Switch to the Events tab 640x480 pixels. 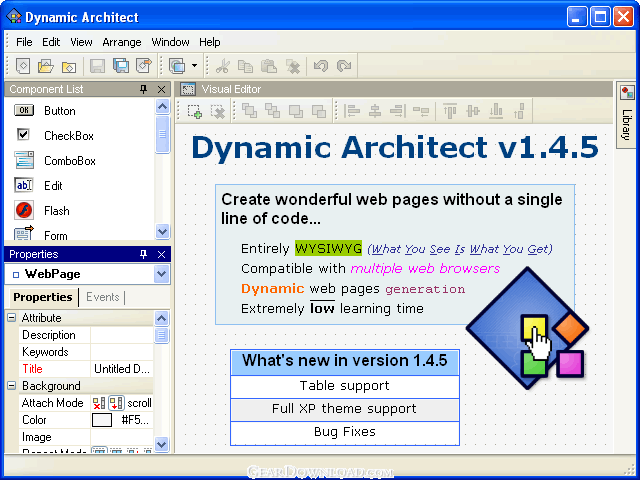point(103,297)
